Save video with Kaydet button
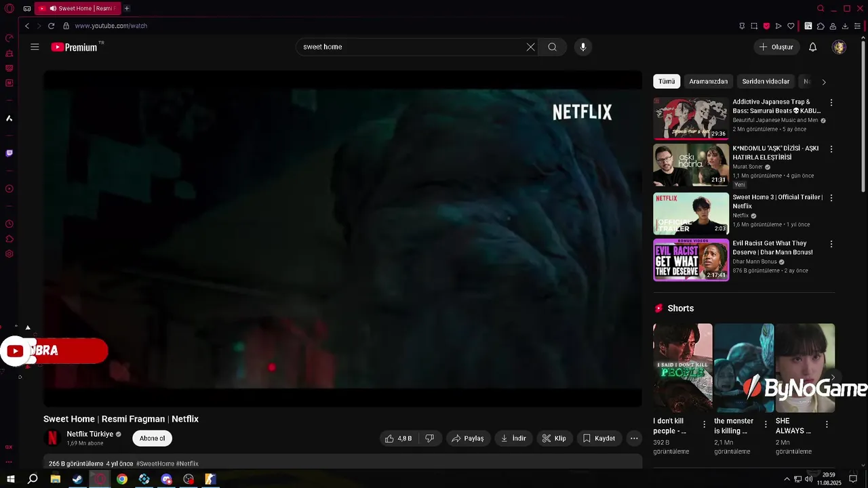Image resolution: width=868 pixels, height=488 pixels. click(x=599, y=439)
